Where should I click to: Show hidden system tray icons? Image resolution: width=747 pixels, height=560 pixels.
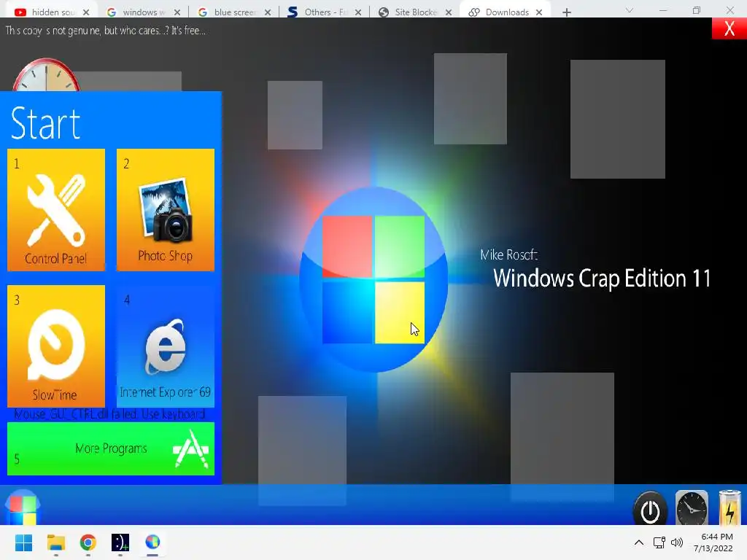pyautogui.click(x=639, y=542)
